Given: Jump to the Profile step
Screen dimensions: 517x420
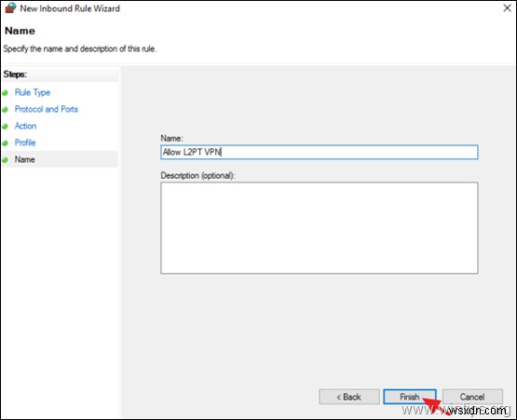Looking at the screenshot, I should [x=25, y=142].
